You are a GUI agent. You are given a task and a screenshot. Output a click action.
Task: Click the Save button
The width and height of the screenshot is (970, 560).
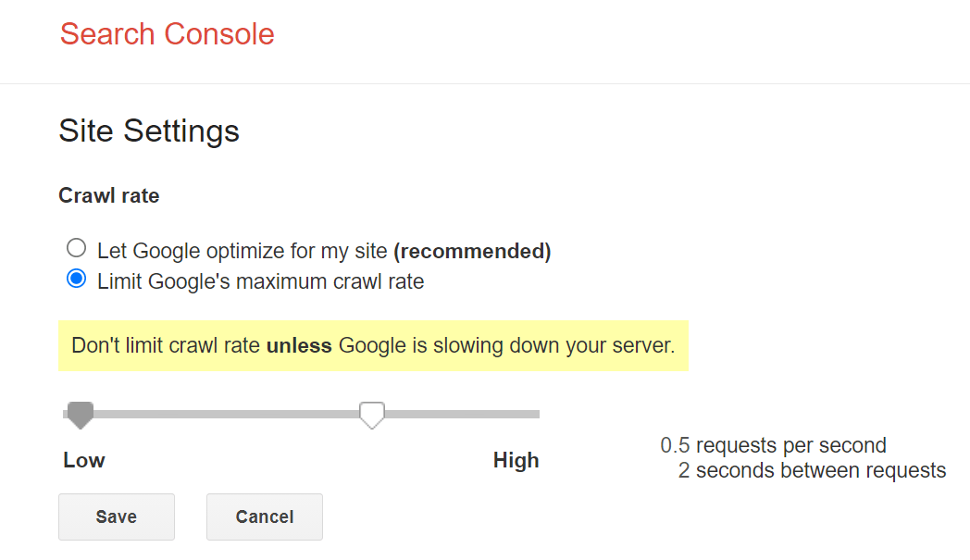[116, 516]
